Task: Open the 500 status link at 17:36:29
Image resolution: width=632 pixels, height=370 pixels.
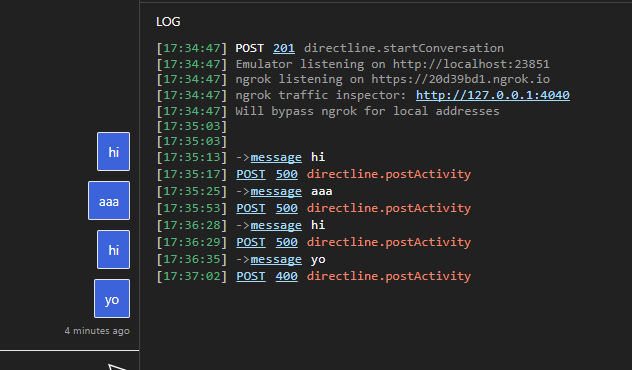Action: [287, 242]
